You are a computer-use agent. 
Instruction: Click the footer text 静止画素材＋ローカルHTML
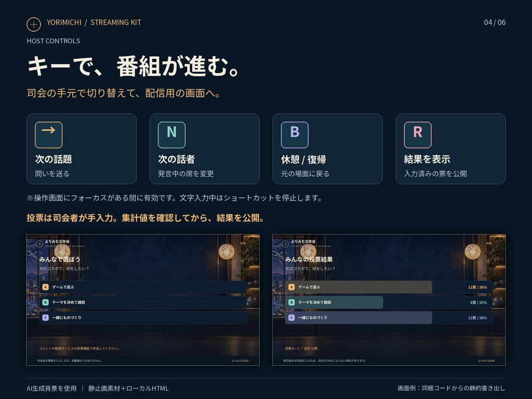point(128,389)
